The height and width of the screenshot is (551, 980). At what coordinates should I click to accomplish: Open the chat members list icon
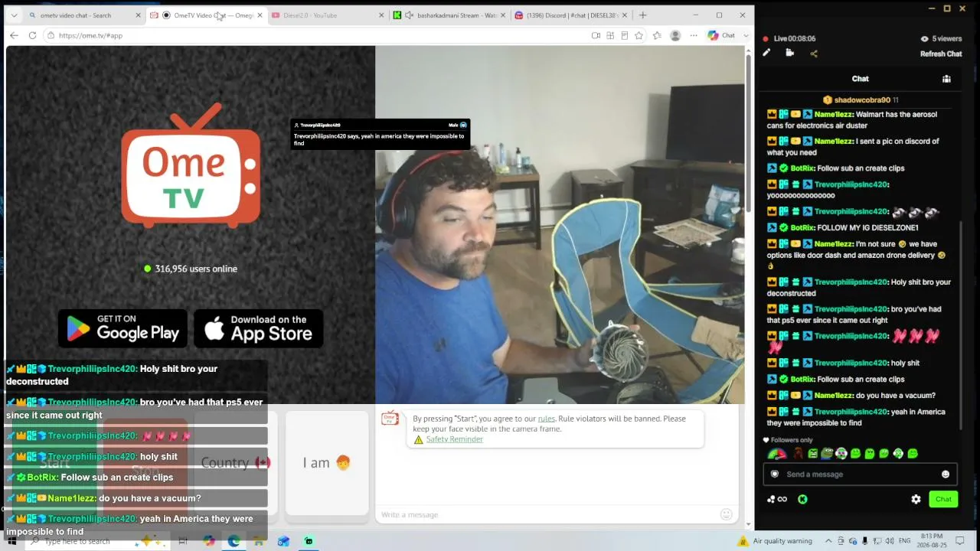(946, 79)
